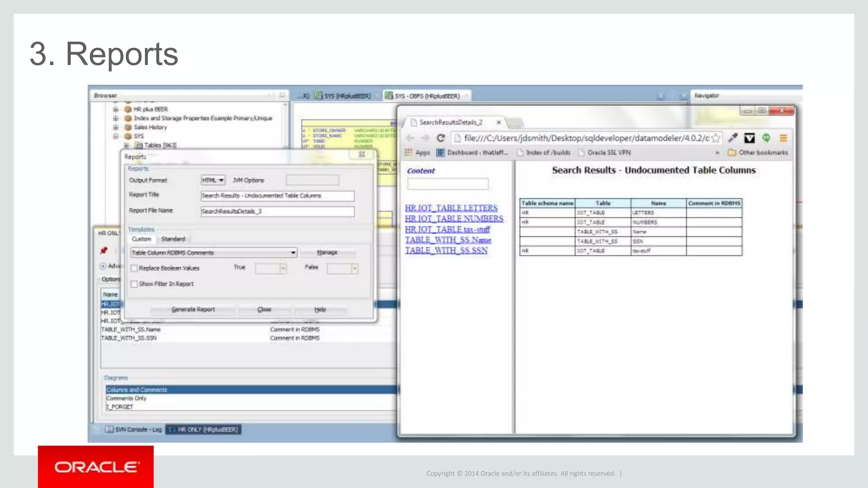Open the False value dropdown
868x488 pixels.
342,268
